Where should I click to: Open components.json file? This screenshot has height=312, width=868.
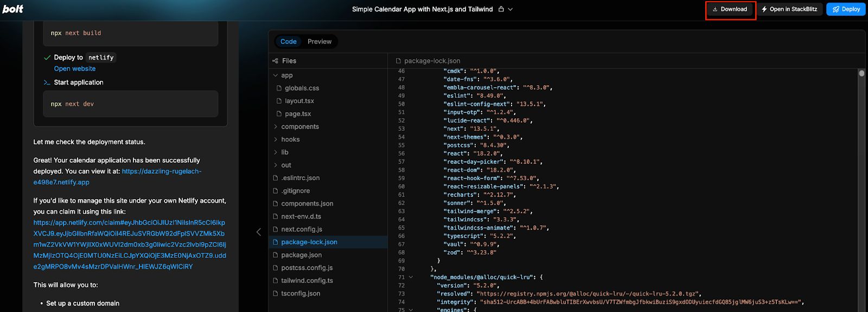coord(307,203)
